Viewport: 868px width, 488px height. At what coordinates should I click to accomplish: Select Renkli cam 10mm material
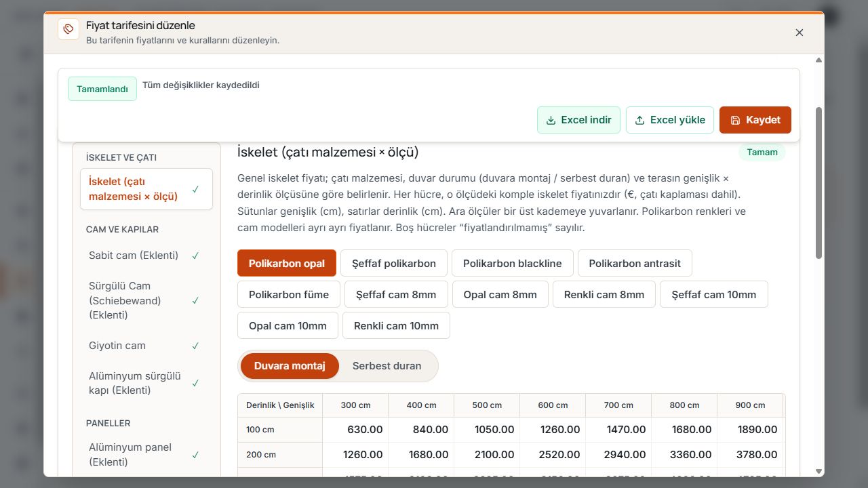396,325
